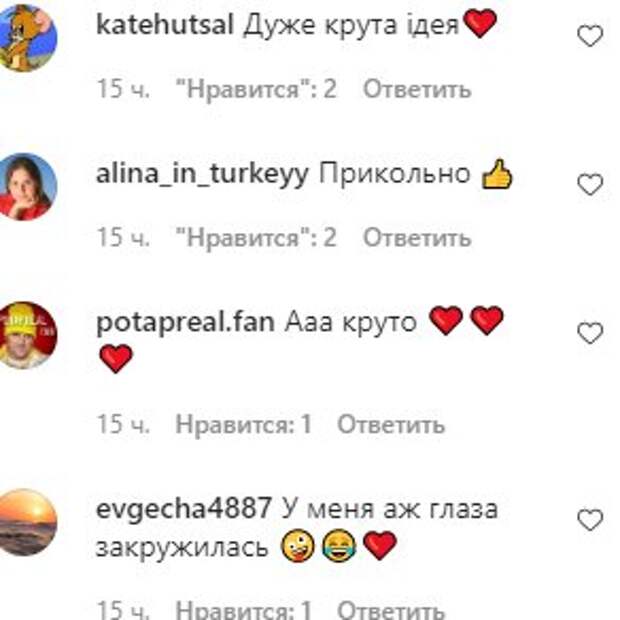The height and width of the screenshot is (620, 620).
Task: Open evgecha4887's sunset avatar
Action: coord(26,522)
